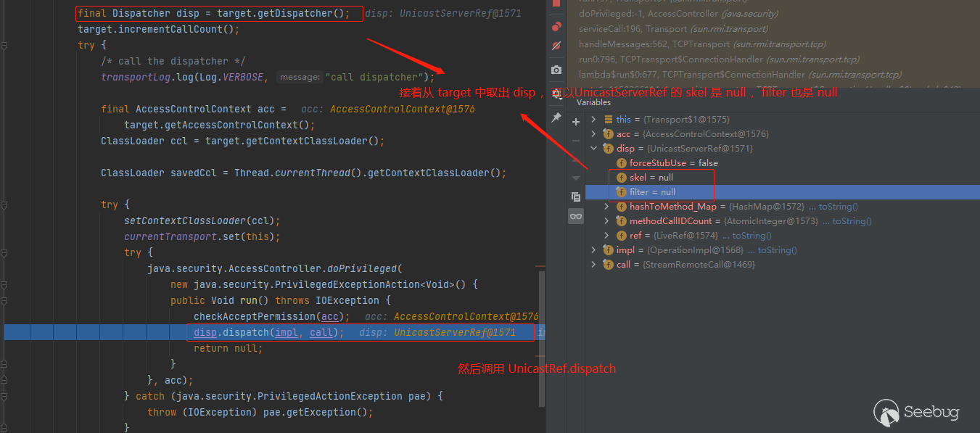Toggle Mute Breakpoints in debugger toolbar
The height and width of the screenshot is (433, 980).
pos(556,46)
